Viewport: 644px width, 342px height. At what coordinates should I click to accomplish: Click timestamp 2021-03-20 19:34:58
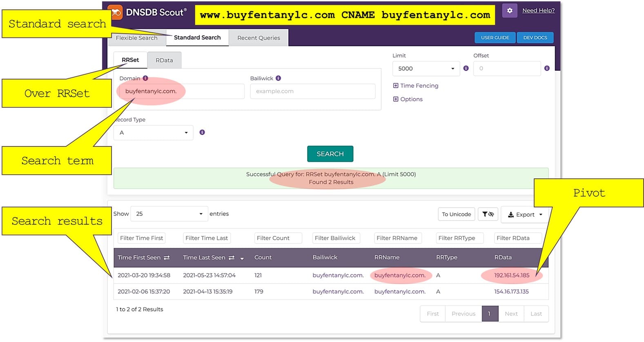144,275
